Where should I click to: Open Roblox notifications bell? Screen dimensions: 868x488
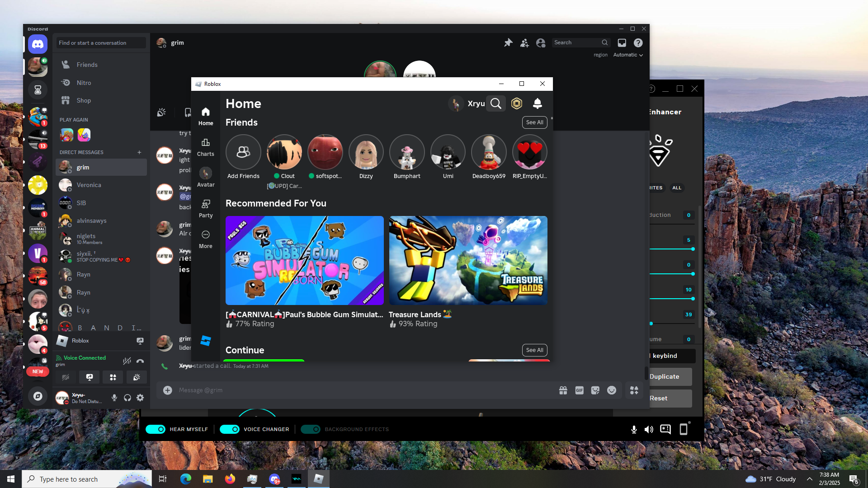[x=537, y=103]
